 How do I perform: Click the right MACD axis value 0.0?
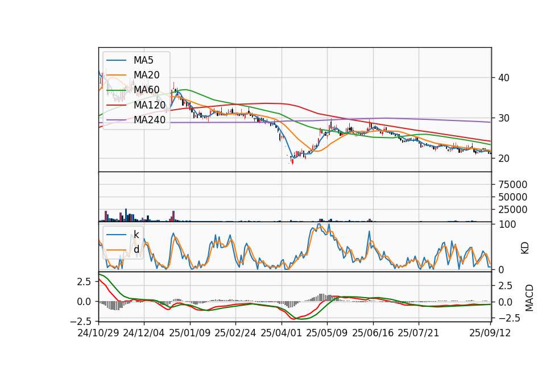[505, 302]
